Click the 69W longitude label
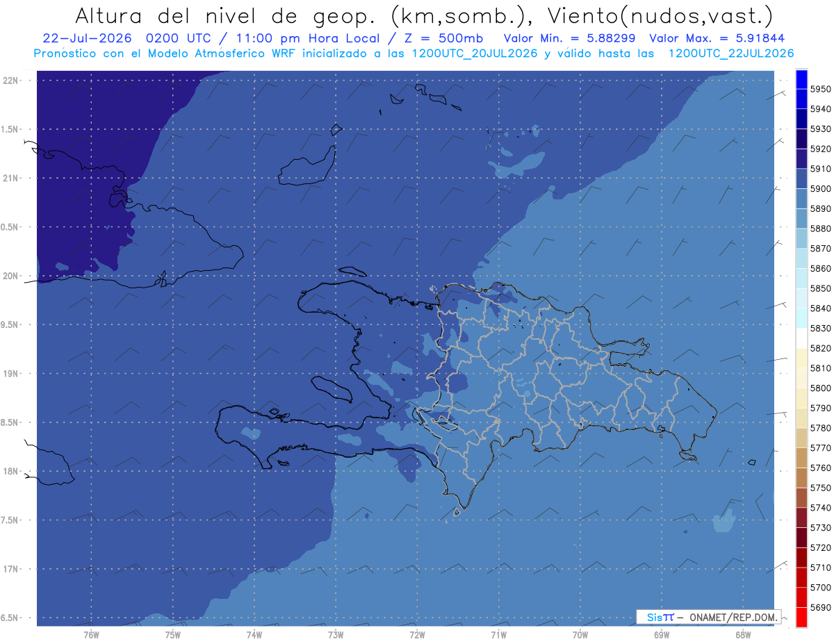 (662, 636)
